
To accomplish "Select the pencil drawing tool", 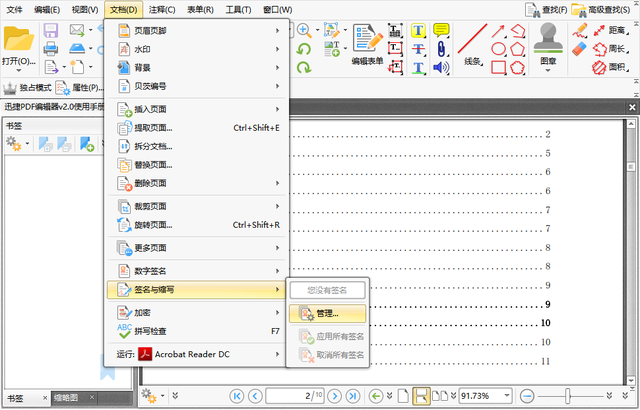I will [x=580, y=31].
